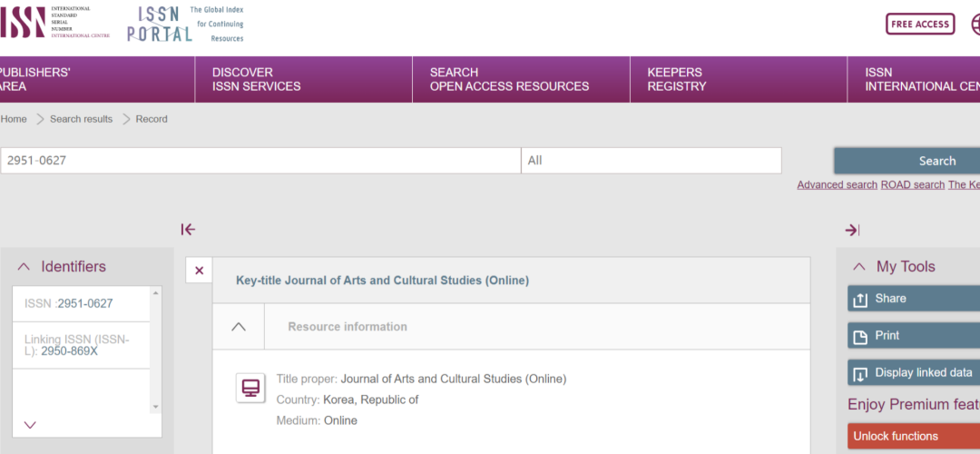Click the Resource information heading text

348,327
